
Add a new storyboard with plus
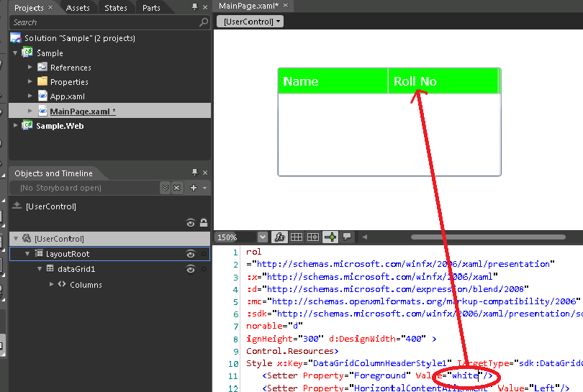(194, 188)
